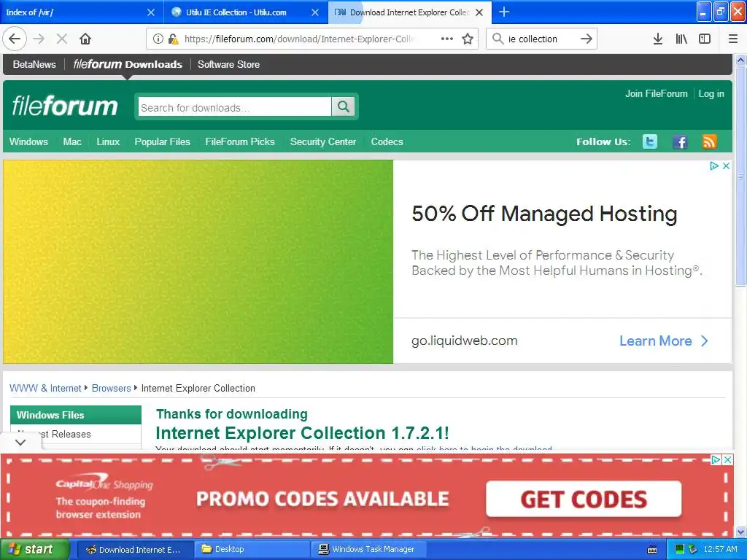747x560 pixels.
Task: Click Download Internet E... taskbar button
Action: click(x=135, y=550)
